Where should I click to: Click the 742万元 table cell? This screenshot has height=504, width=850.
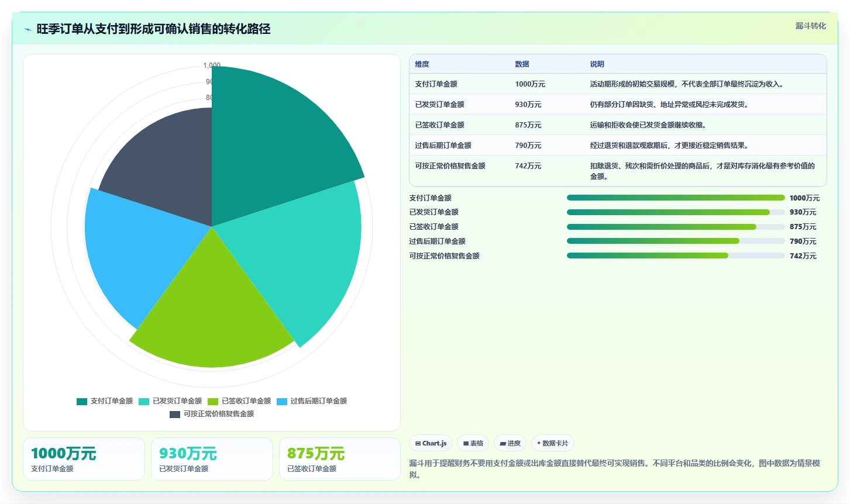(528, 166)
